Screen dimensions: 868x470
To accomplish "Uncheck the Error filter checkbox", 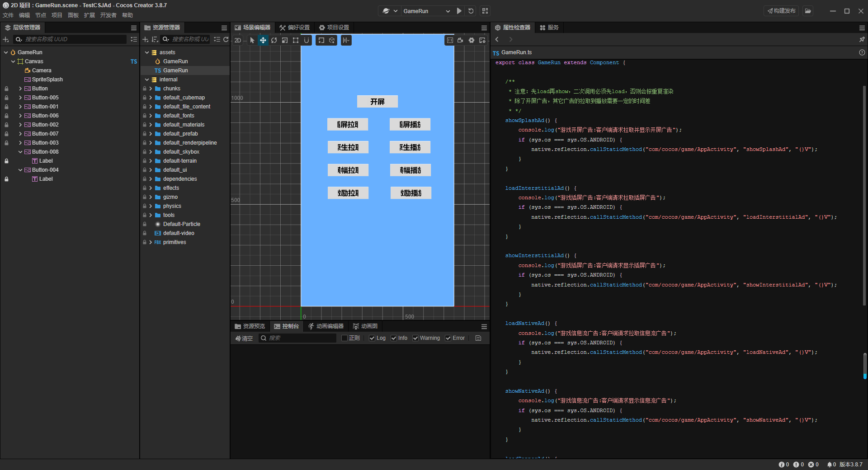I will [x=448, y=338].
